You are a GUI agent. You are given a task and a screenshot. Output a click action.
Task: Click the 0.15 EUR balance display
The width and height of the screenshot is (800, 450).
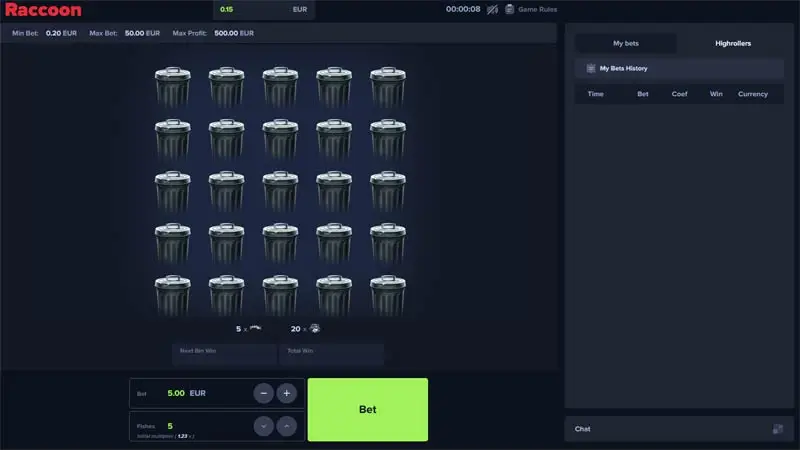(264, 9)
